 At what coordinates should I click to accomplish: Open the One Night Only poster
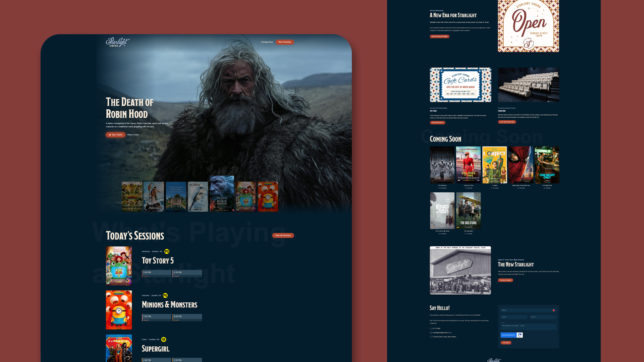point(547,165)
